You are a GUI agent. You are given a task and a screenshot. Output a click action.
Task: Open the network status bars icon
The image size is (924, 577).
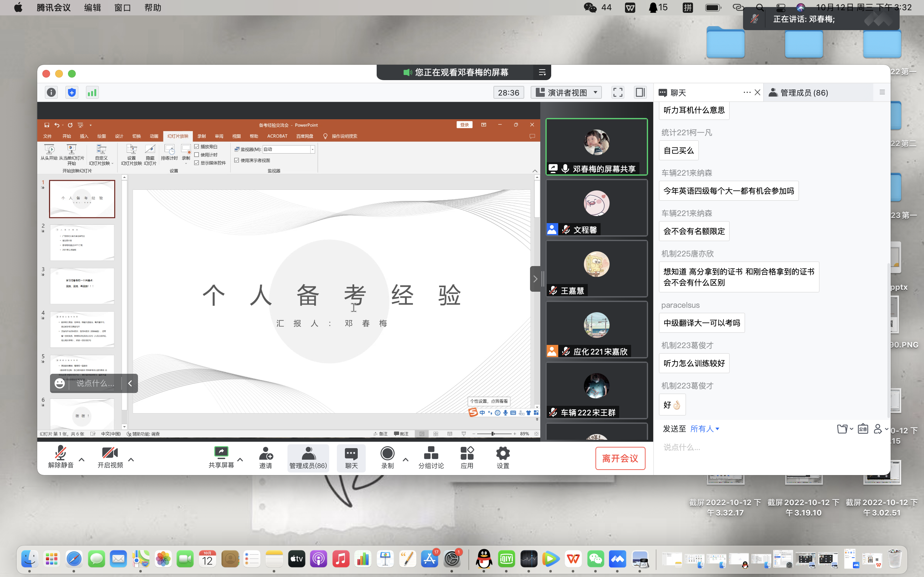click(x=92, y=92)
